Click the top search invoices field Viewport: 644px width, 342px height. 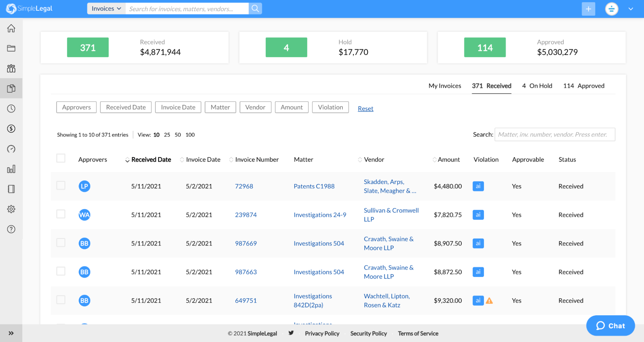click(187, 9)
